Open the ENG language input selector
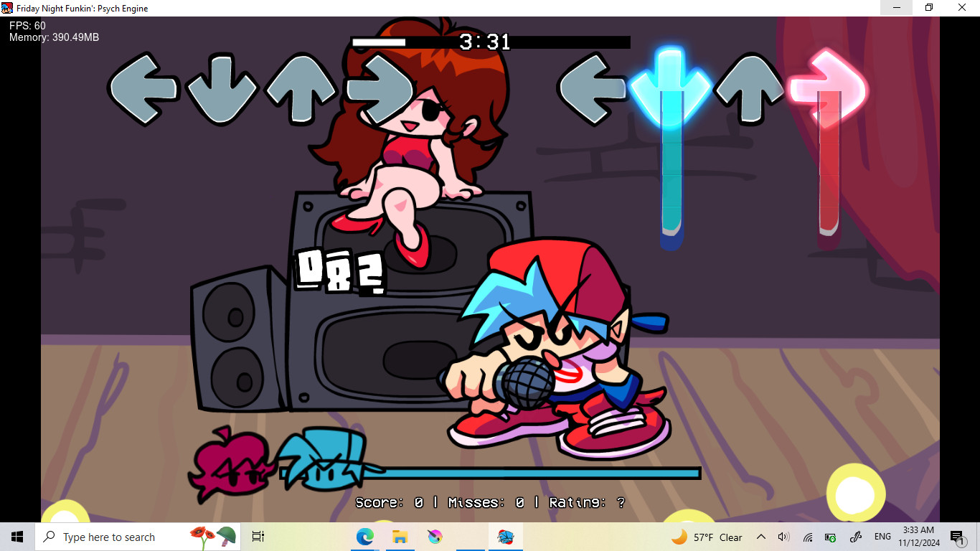The height and width of the screenshot is (551, 980). (882, 537)
